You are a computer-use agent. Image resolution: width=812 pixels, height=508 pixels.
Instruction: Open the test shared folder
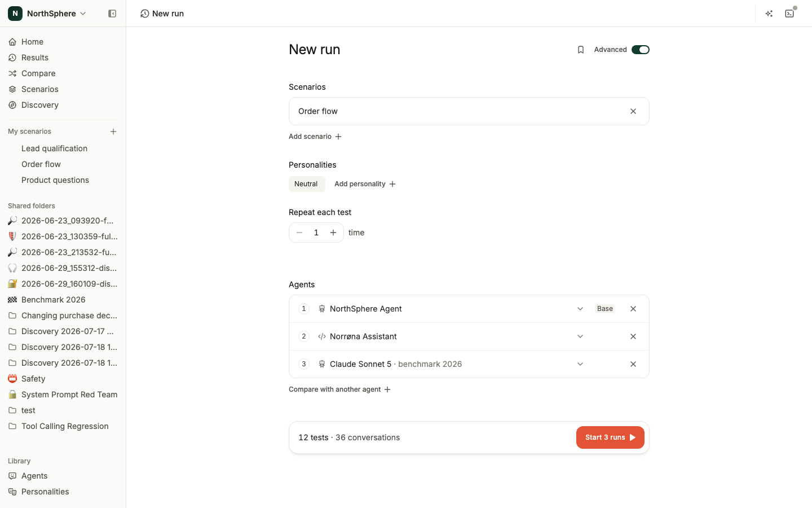pos(63,410)
